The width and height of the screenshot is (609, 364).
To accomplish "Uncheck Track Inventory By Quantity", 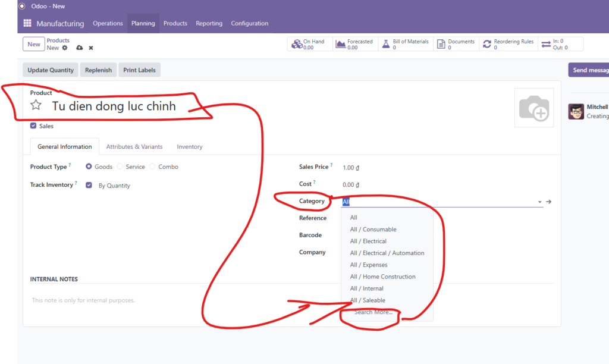I will coord(89,186).
